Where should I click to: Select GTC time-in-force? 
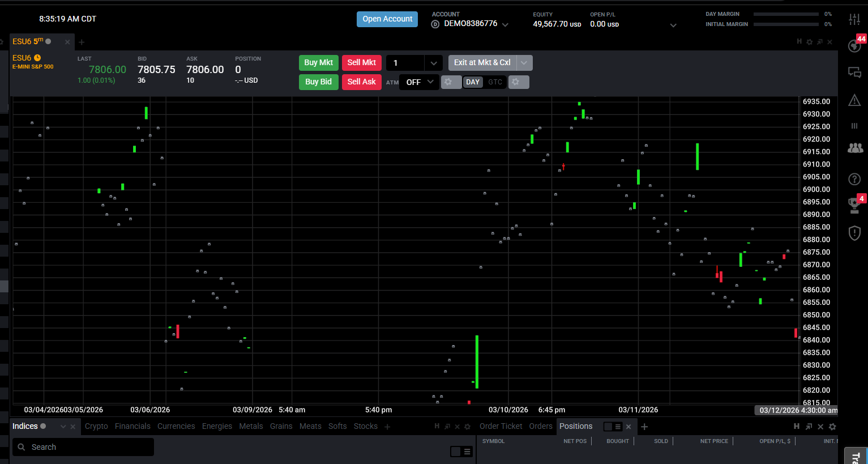[x=495, y=82]
